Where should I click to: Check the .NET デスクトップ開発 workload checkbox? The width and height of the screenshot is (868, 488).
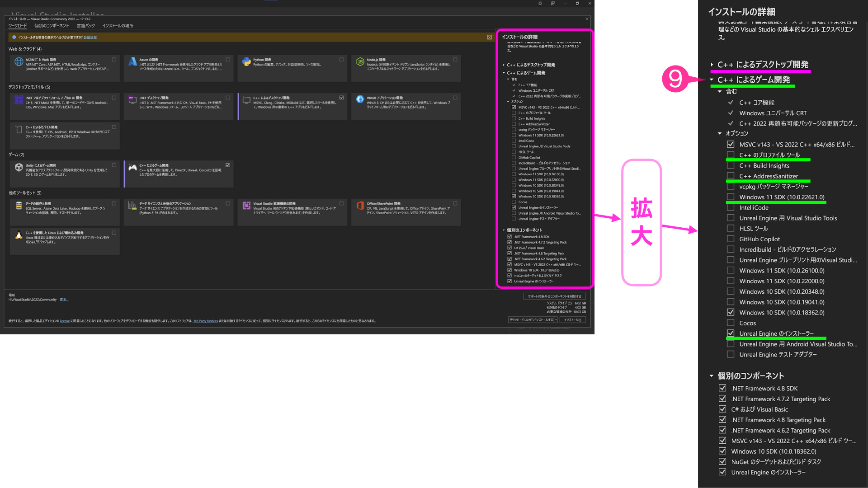click(x=228, y=98)
